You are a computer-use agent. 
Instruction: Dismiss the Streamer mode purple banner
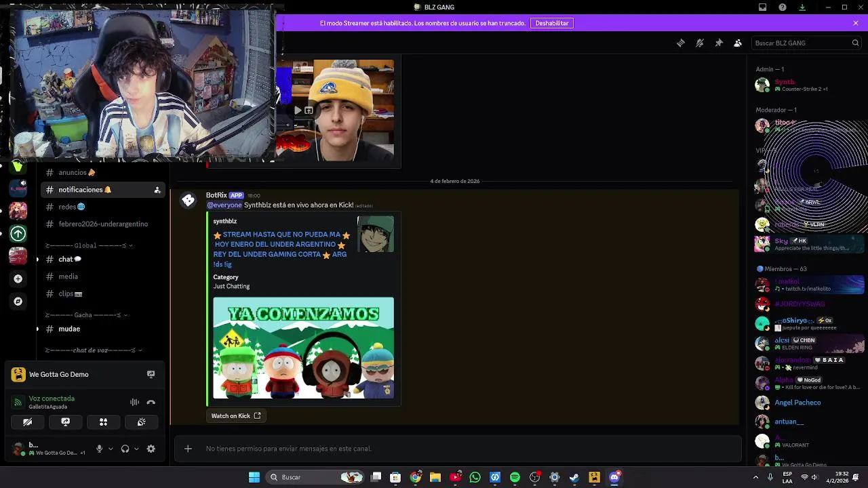coord(856,23)
